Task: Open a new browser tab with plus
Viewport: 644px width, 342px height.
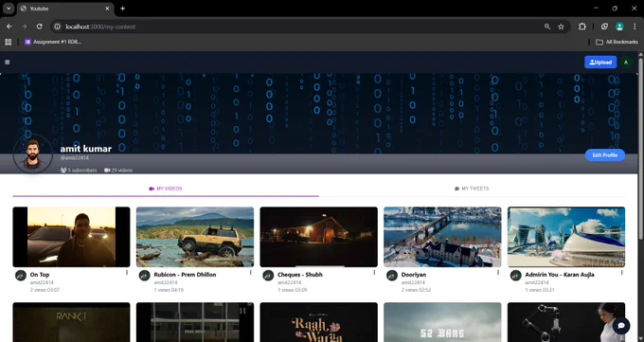Action: click(x=122, y=9)
